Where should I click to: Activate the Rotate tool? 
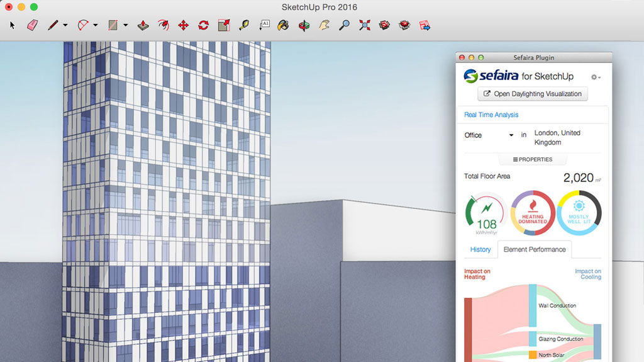[x=203, y=26]
